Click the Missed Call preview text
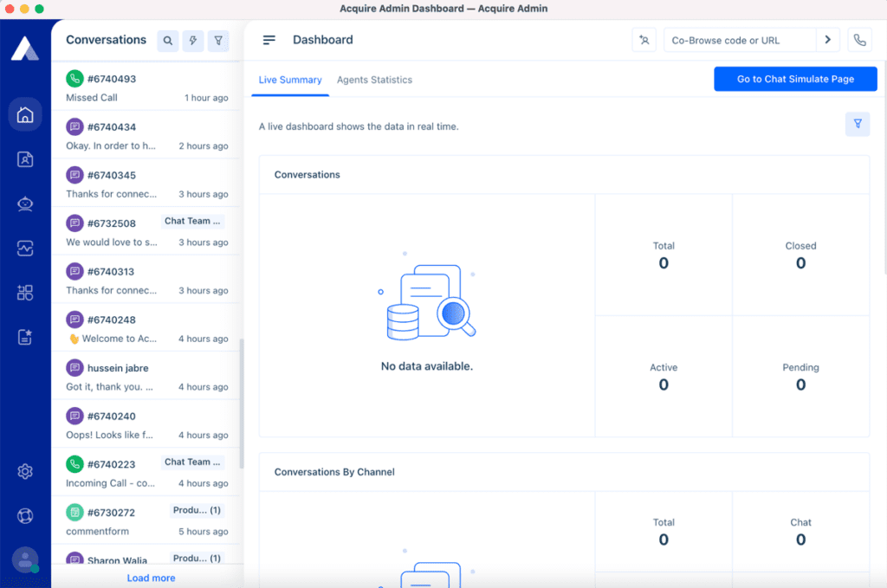This screenshot has width=887, height=588. (x=92, y=97)
